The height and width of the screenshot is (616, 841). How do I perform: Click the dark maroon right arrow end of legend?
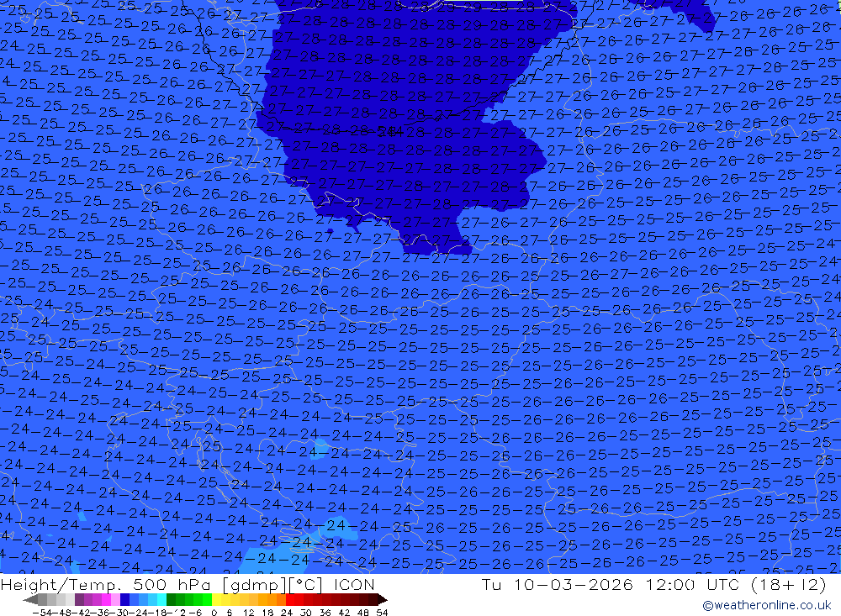tap(382, 600)
